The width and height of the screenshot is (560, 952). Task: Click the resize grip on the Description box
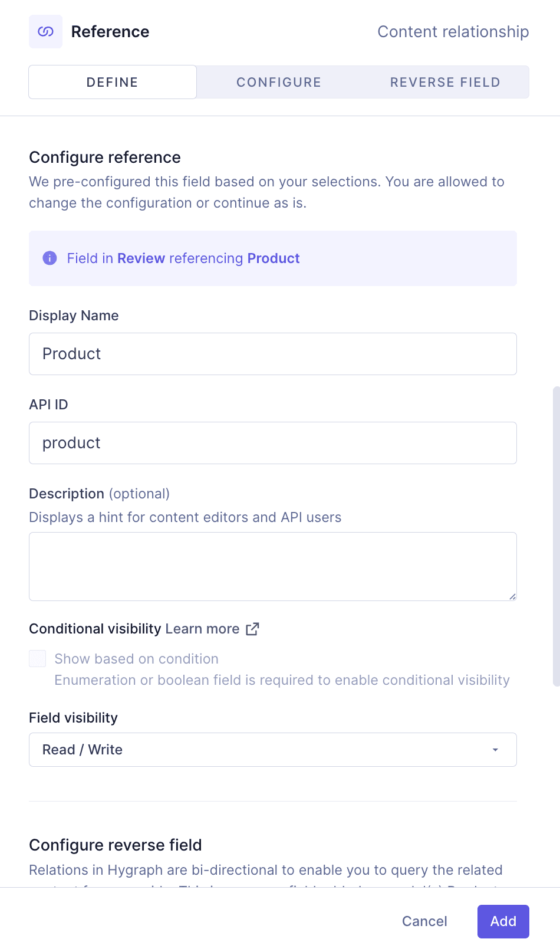pyautogui.click(x=512, y=596)
